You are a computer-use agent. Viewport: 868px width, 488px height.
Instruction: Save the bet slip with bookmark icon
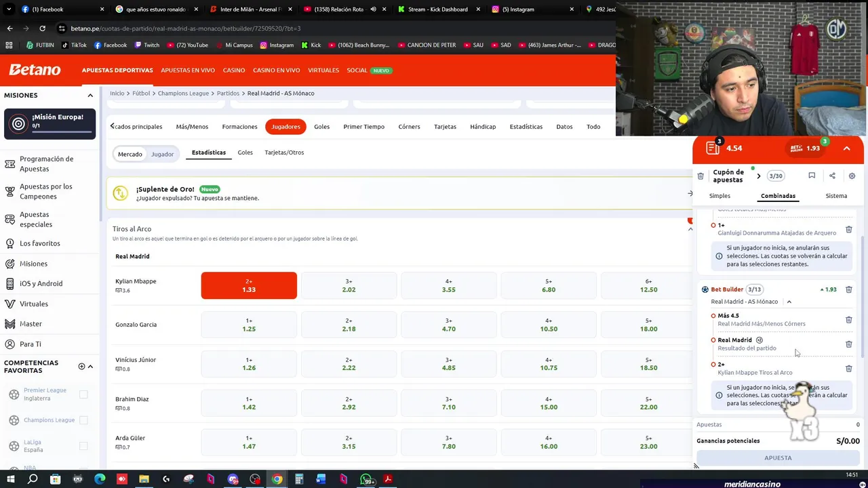click(x=812, y=176)
